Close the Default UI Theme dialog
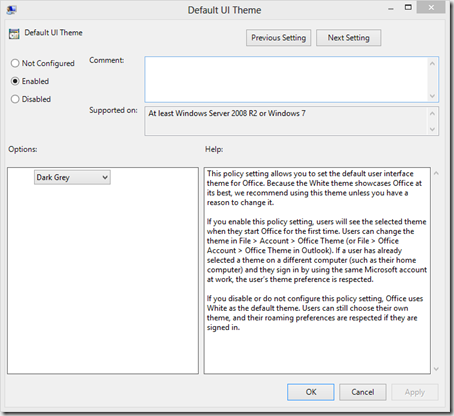This screenshot has width=454, height=416. coord(431,7)
